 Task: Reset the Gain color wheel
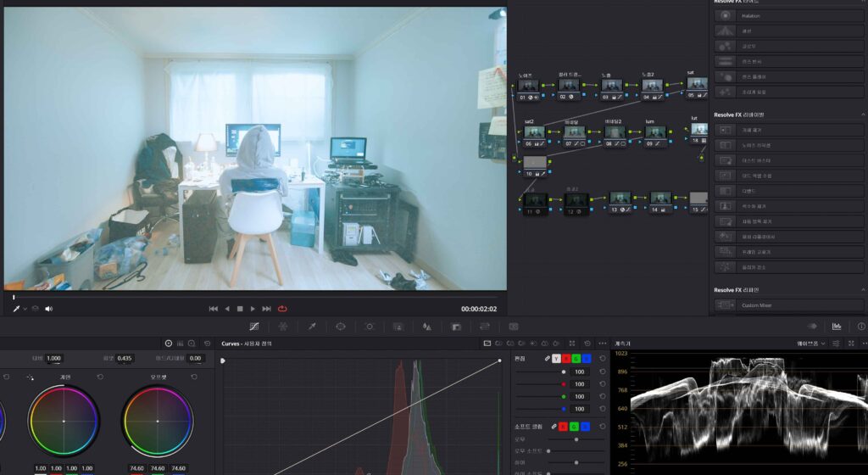tap(100, 377)
